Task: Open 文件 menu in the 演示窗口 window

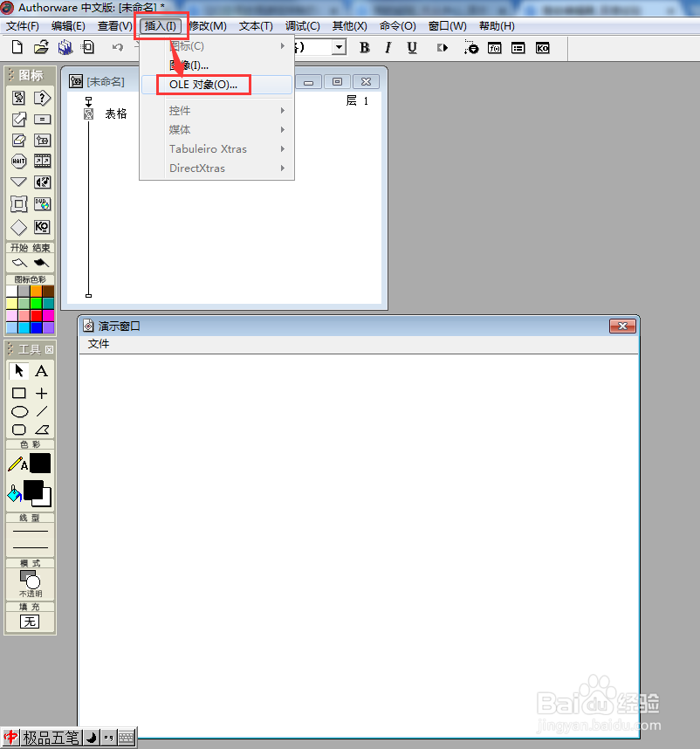Action: pos(99,343)
